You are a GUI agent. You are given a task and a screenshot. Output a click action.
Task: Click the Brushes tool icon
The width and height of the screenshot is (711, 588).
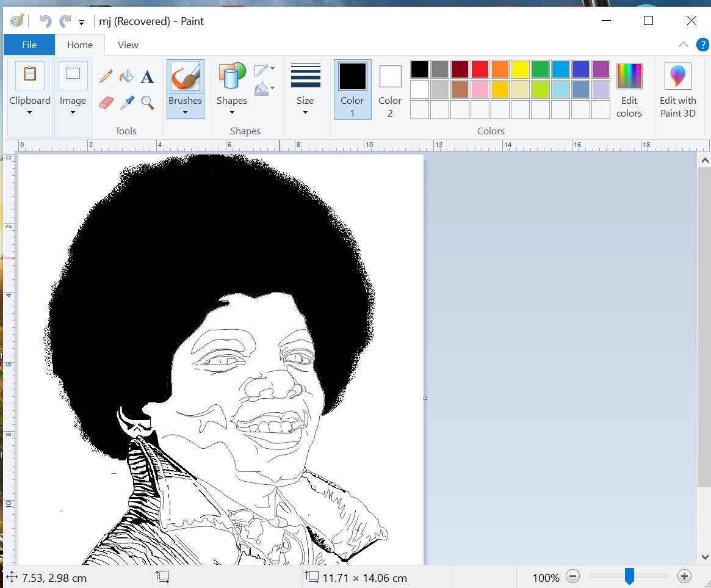pyautogui.click(x=185, y=76)
